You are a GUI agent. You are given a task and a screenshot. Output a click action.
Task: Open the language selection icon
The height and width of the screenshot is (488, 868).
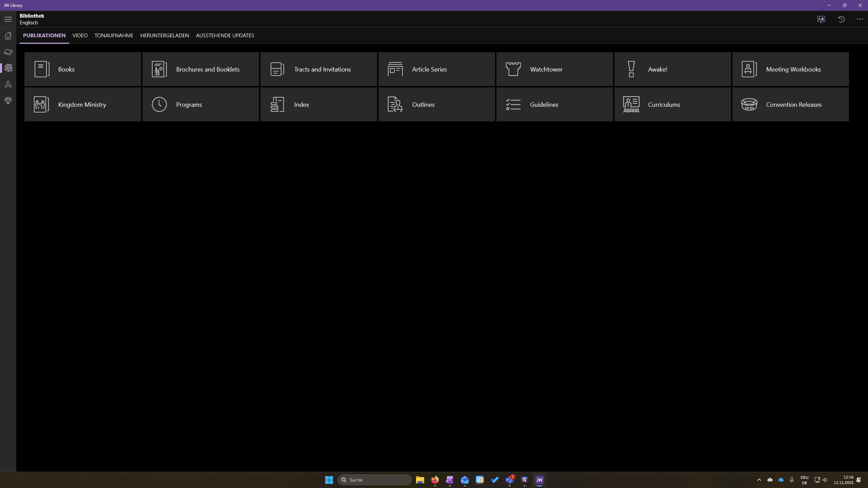pyautogui.click(x=821, y=19)
